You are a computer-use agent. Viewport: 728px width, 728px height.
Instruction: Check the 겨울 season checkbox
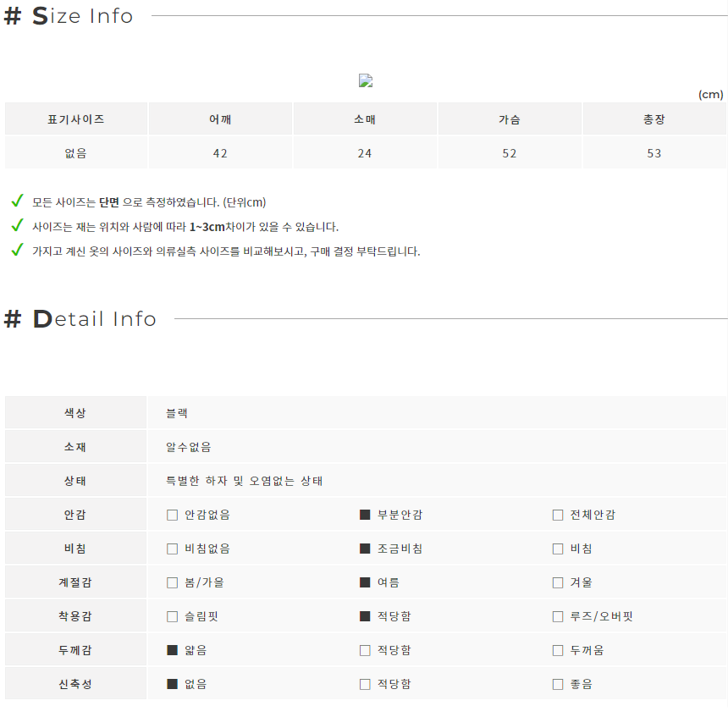coord(558,582)
